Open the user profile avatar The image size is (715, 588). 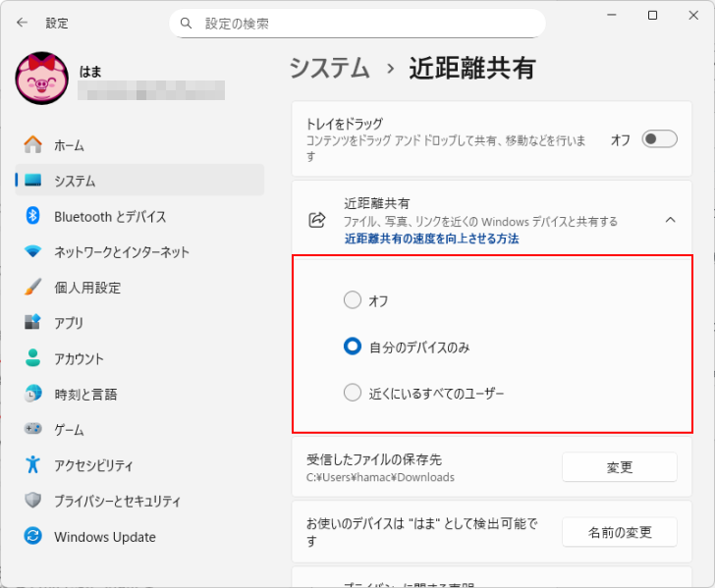tap(42, 78)
